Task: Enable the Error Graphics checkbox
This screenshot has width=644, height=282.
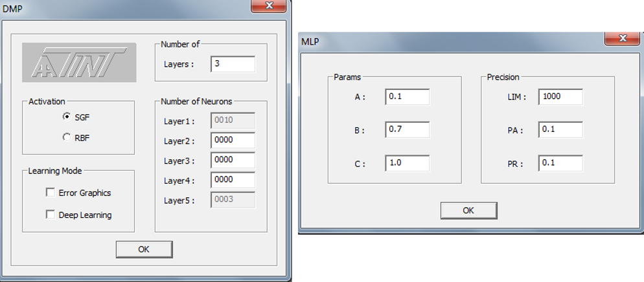Action: [51, 192]
